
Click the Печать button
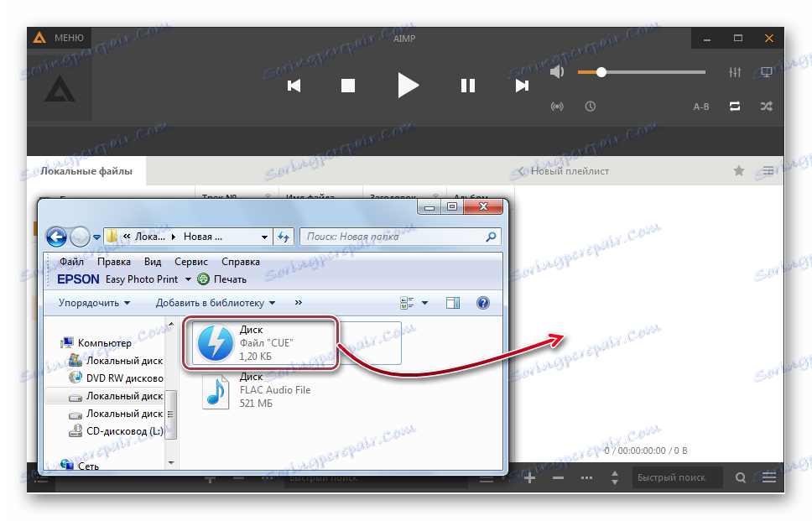click(x=222, y=279)
